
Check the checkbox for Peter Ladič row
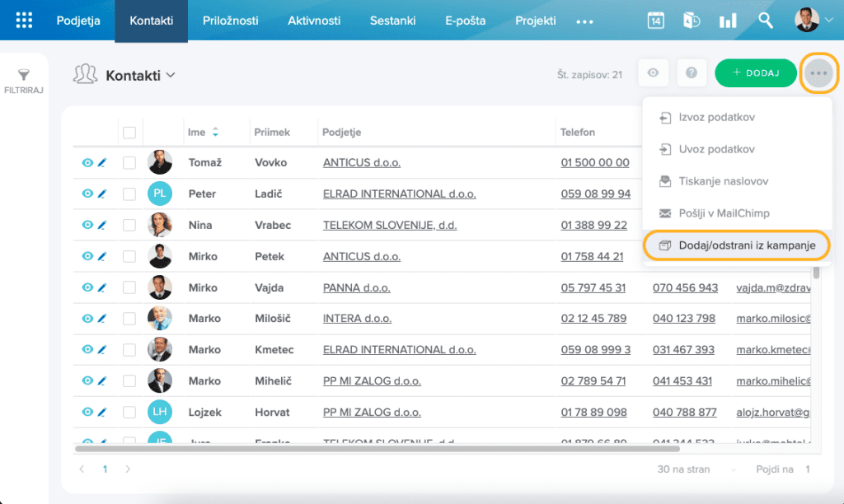pyautogui.click(x=129, y=194)
